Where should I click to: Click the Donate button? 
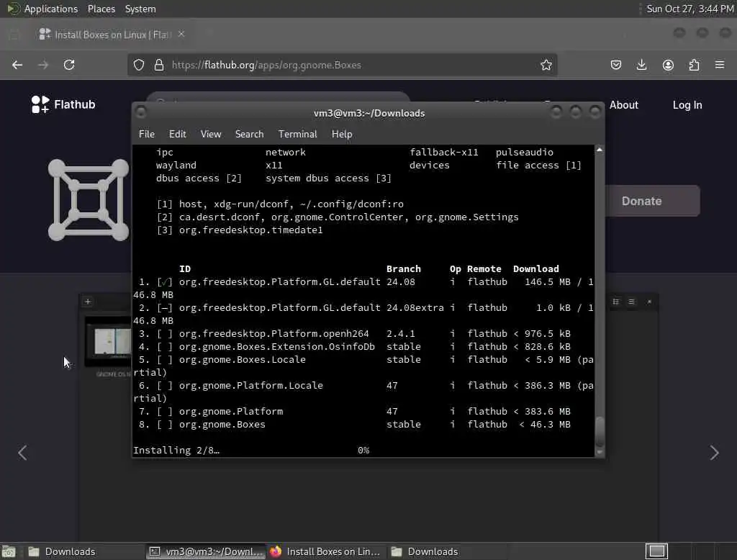pyautogui.click(x=652, y=201)
